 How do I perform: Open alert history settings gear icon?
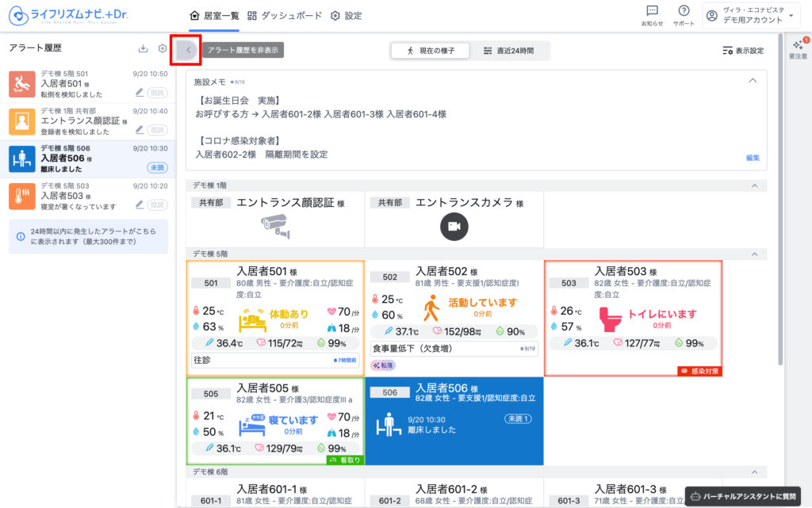pos(163,49)
